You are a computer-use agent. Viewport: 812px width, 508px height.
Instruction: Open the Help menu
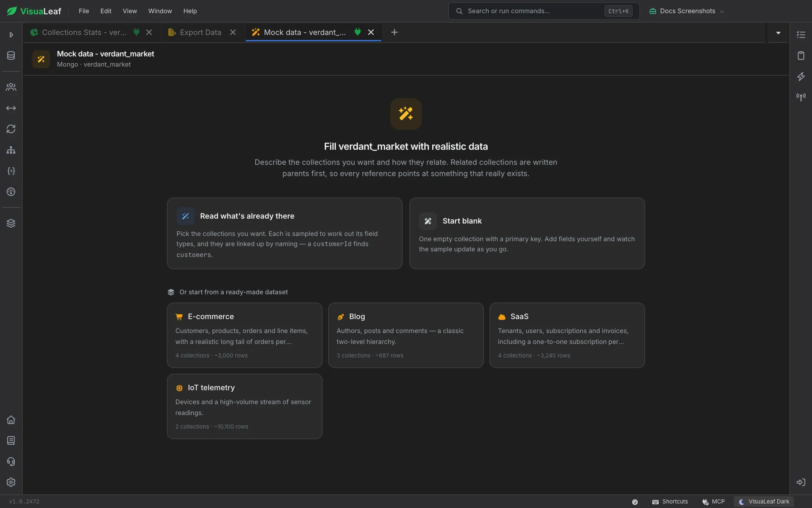coord(190,11)
